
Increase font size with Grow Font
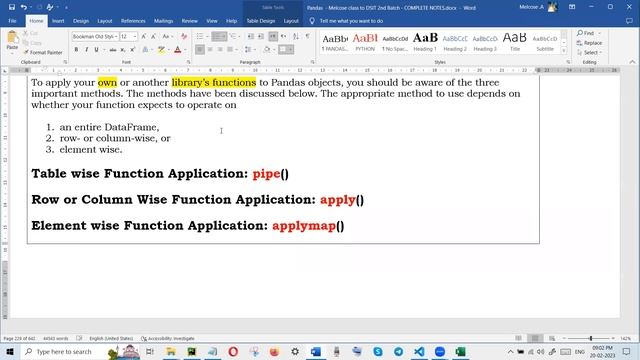pyautogui.click(x=144, y=36)
